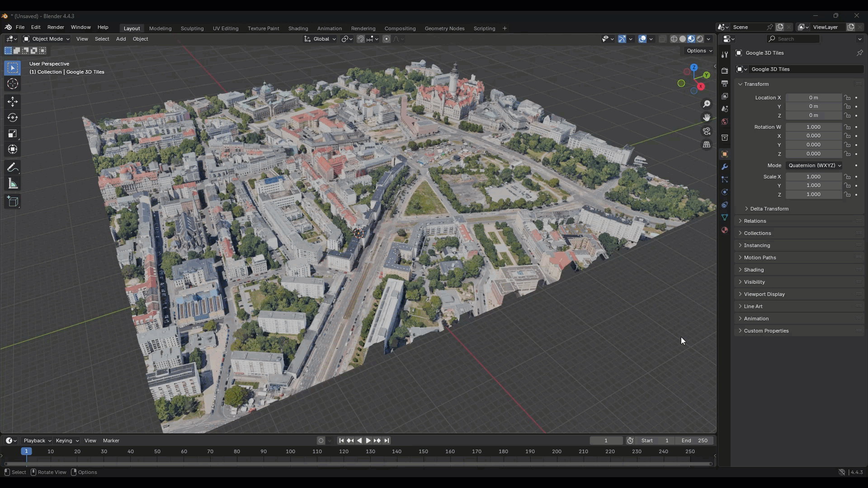Open the Particles properties tab

tap(725, 179)
